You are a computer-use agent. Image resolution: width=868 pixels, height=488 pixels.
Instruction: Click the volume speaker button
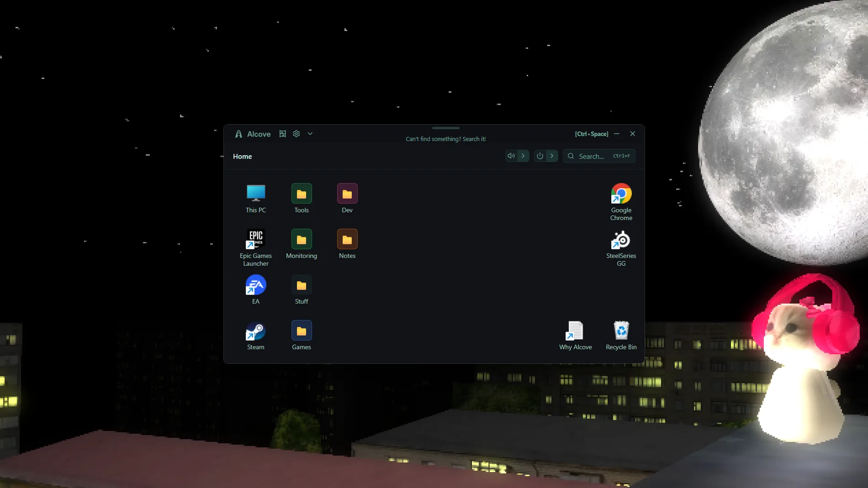point(511,156)
